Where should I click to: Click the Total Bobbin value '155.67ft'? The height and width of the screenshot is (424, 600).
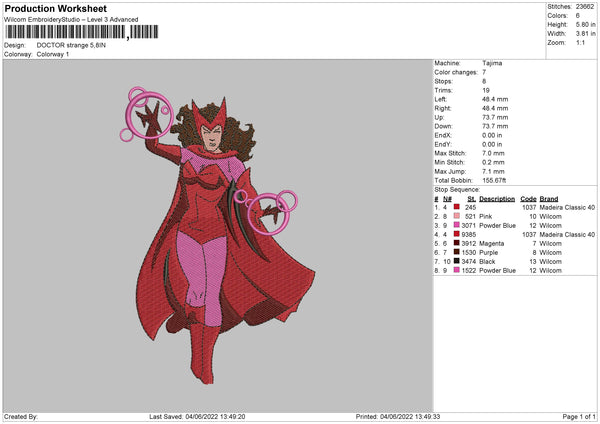494,180
